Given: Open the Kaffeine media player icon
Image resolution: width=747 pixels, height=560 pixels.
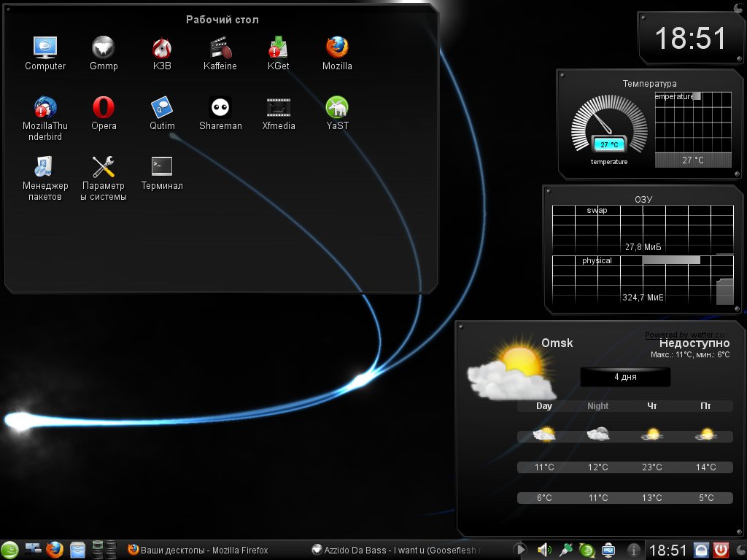Looking at the screenshot, I should 220,48.
